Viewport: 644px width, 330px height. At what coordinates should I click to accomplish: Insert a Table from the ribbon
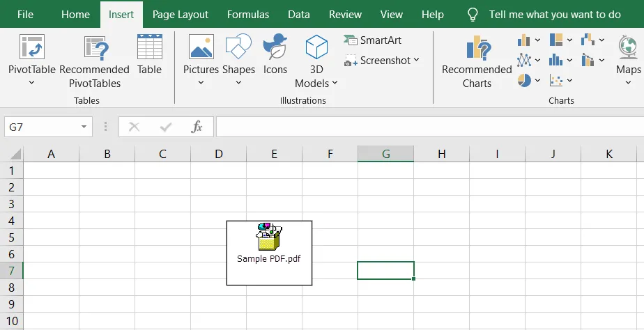149,54
